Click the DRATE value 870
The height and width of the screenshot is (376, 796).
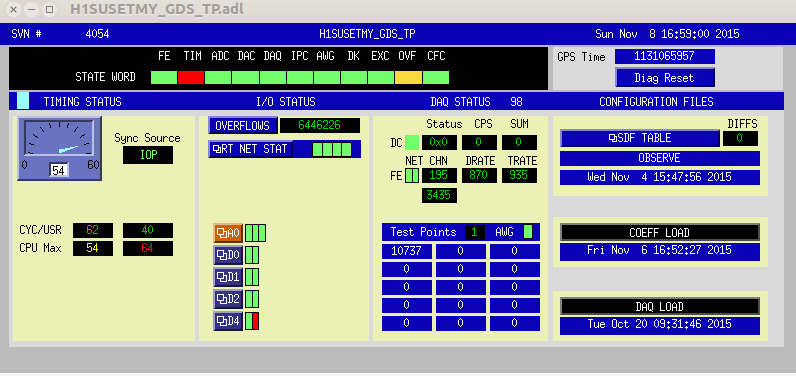(x=479, y=176)
